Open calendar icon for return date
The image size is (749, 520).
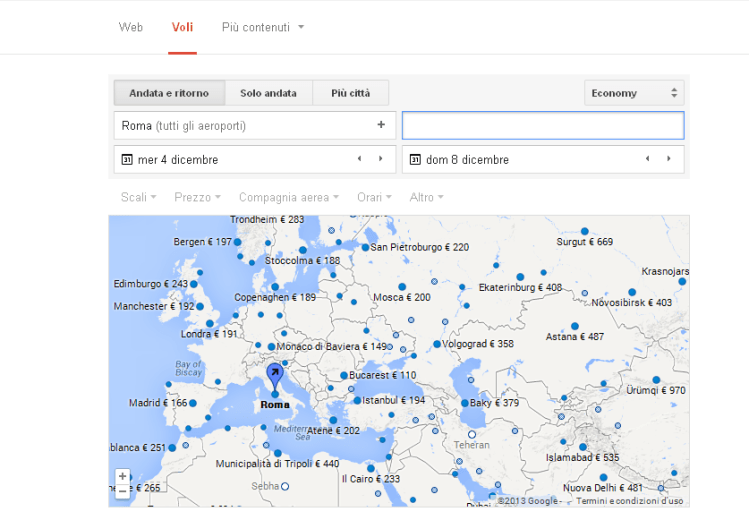point(415,160)
